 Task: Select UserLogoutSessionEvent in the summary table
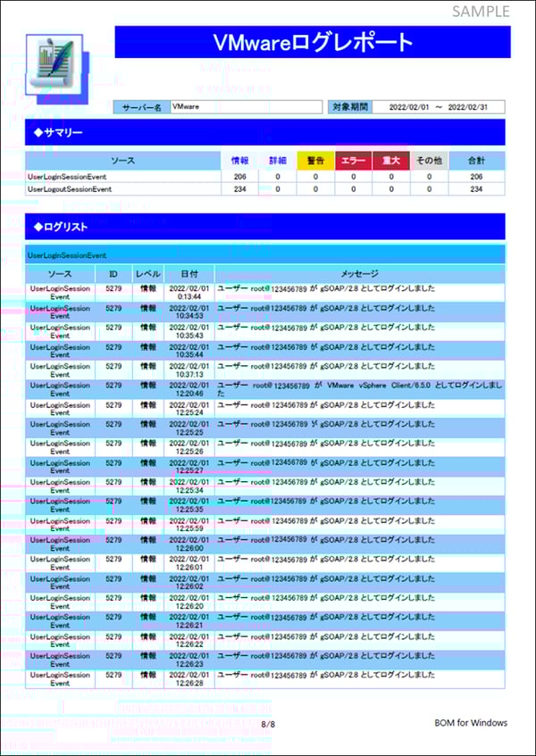click(70, 189)
